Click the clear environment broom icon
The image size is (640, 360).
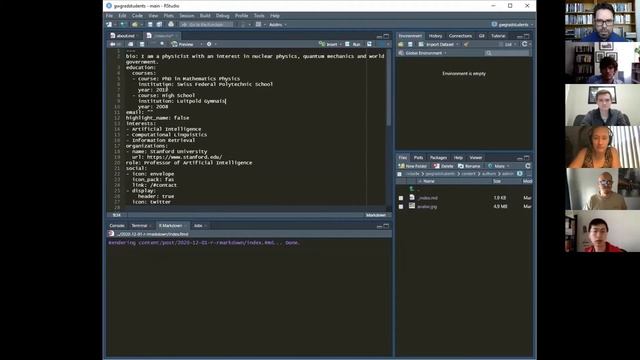466,44
